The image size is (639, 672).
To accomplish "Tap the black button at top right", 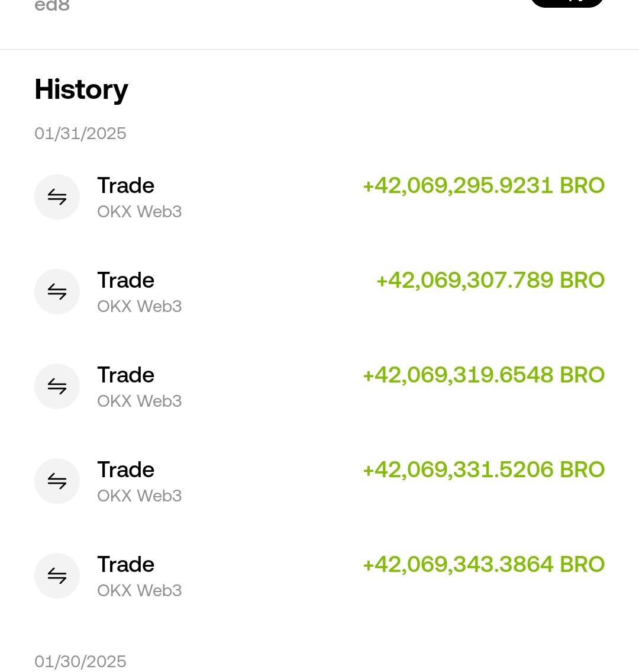I will coord(567,2).
